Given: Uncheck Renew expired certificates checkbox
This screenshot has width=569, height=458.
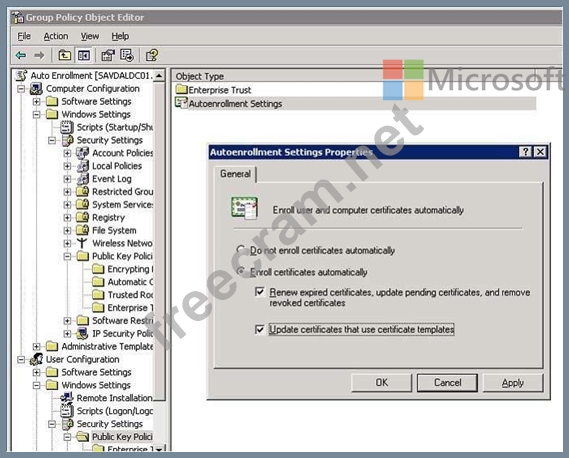Looking at the screenshot, I should [260, 292].
